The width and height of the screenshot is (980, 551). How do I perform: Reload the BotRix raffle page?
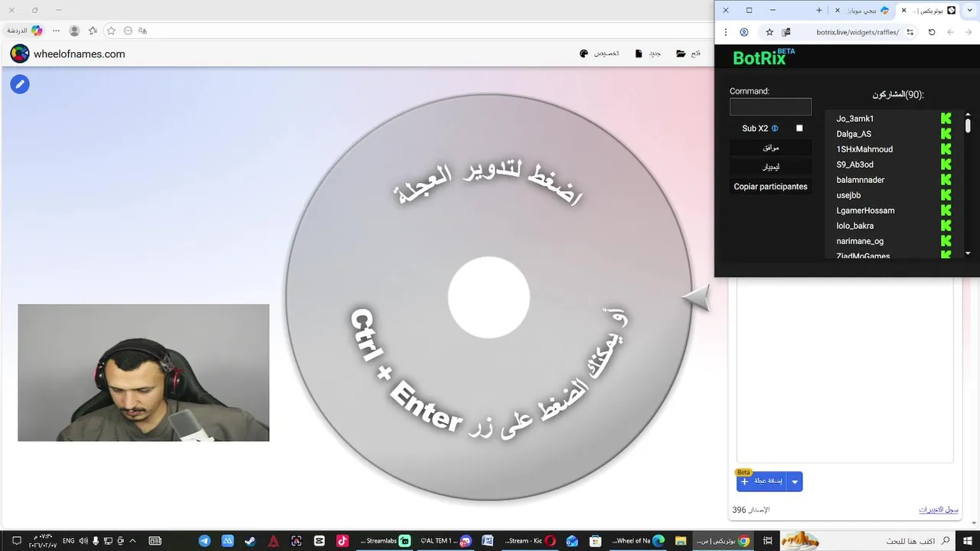(932, 32)
